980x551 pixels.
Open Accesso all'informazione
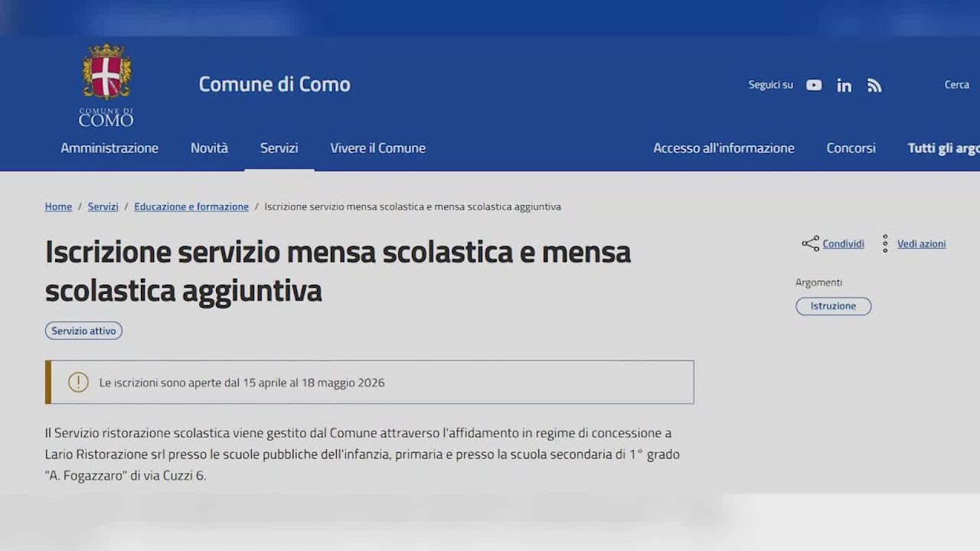coord(724,148)
